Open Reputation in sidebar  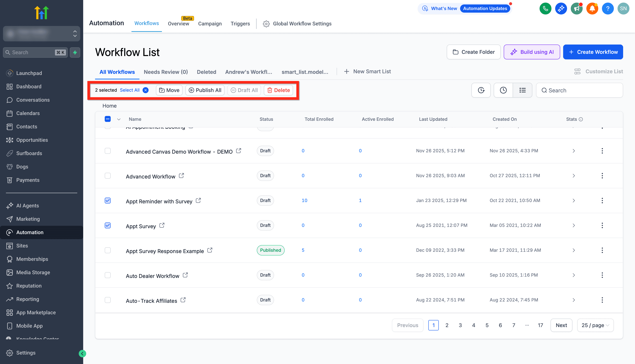point(29,286)
